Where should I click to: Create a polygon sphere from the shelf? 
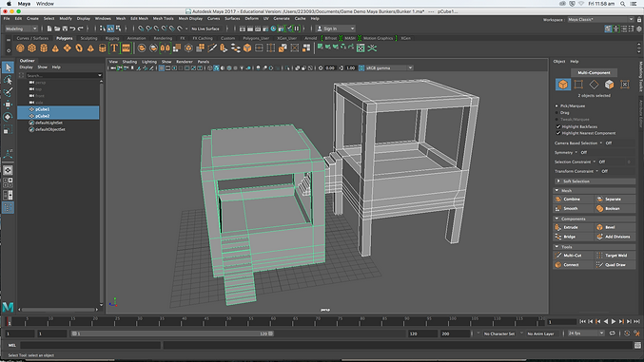pyautogui.click(x=20, y=48)
